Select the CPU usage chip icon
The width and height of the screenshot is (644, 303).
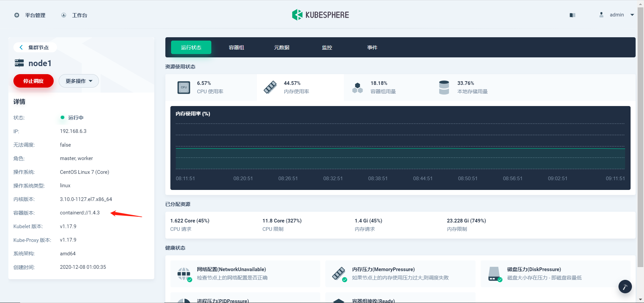tap(184, 88)
